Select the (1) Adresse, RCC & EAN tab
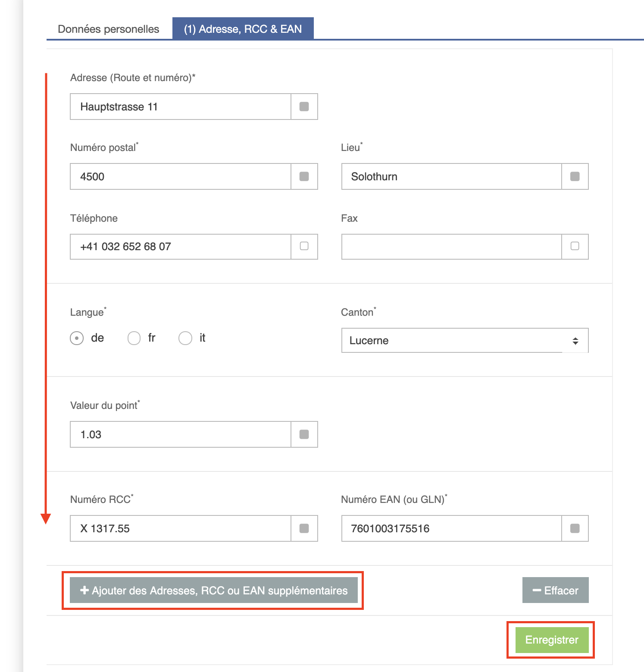Screen dimensions: 644x672 click(243, 29)
